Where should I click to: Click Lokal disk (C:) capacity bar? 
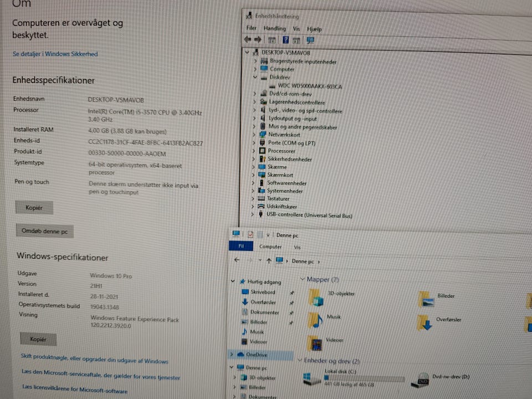(364, 377)
